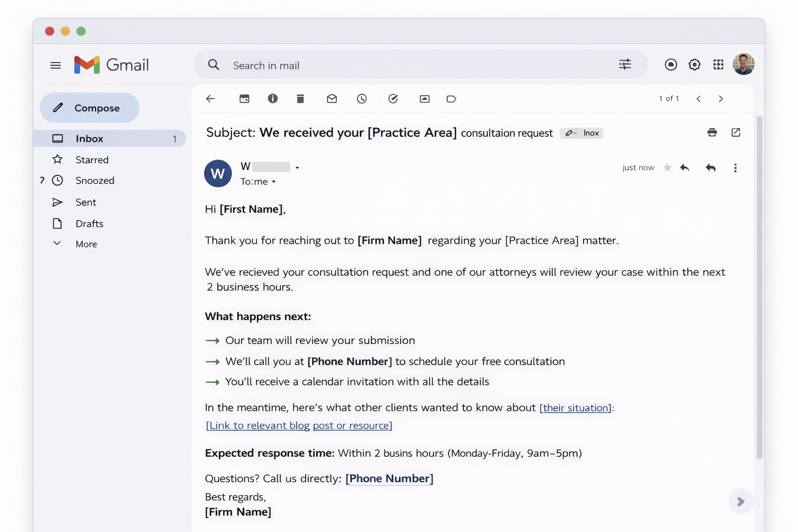Screen dimensions: 798x532
Task: Archive this email from the toolbar
Action: (x=244, y=99)
